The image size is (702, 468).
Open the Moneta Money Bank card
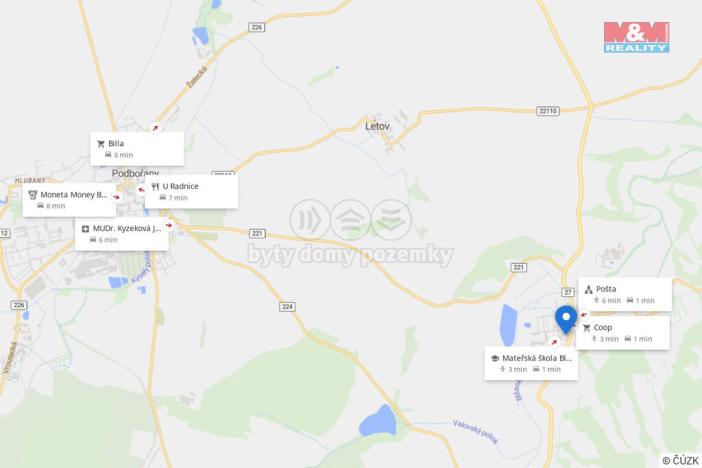69,200
